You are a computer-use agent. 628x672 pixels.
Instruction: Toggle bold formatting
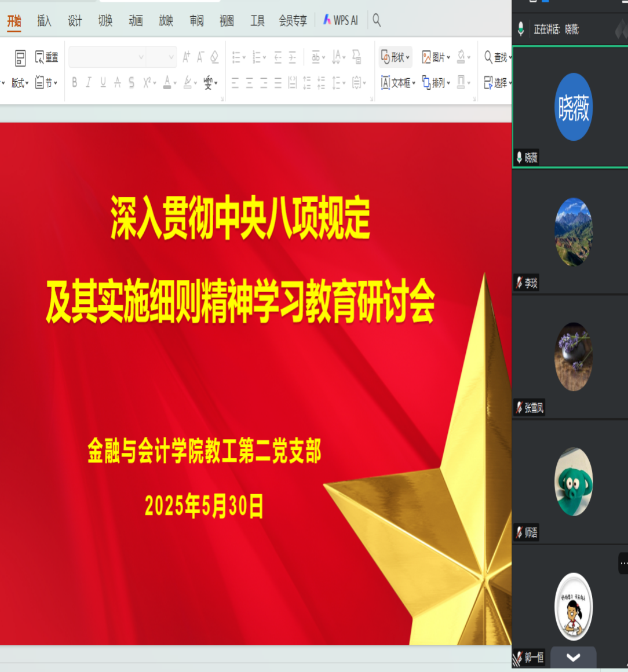click(75, 83)
